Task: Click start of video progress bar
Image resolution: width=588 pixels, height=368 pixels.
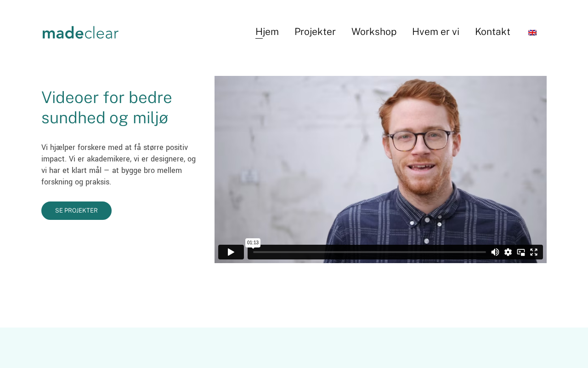Action: (x=255, y=252)
